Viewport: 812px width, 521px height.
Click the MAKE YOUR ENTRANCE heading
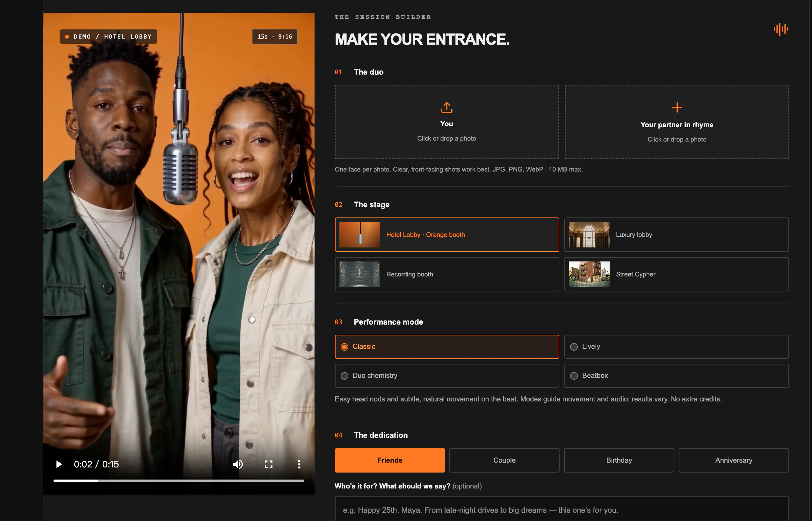coord(422,39)
